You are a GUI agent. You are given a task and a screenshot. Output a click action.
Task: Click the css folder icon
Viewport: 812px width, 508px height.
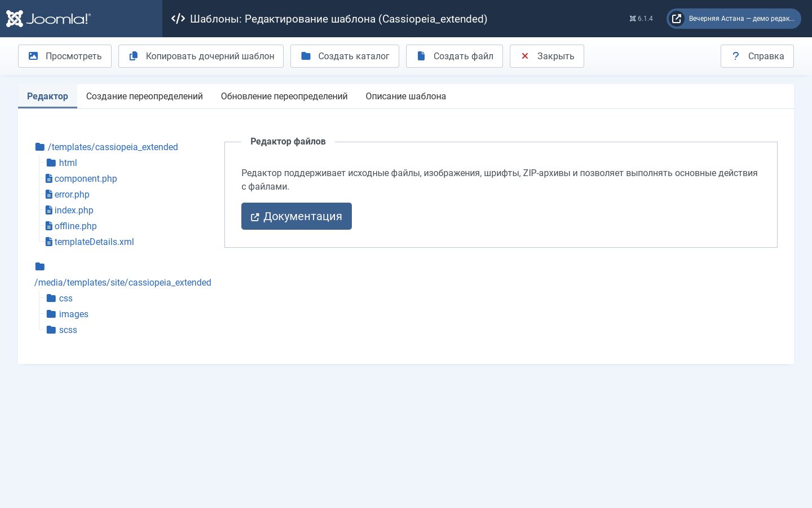(x=51, y=298)
